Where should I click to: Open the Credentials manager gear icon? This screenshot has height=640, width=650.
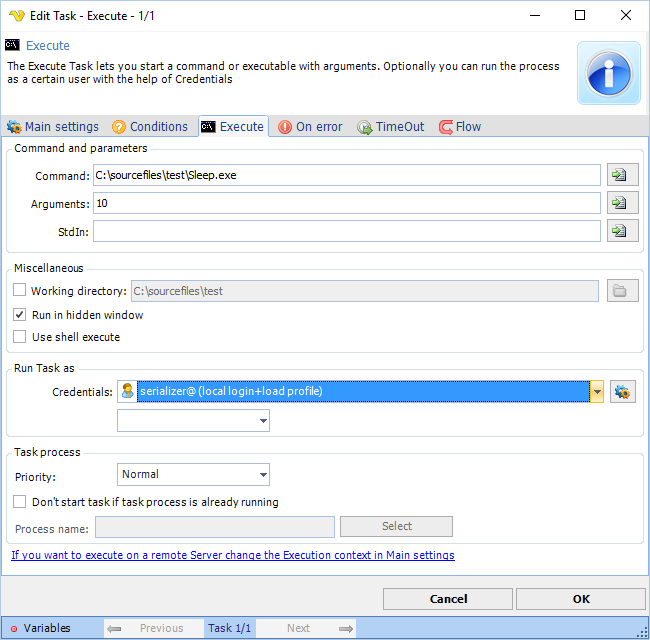click(x=623, y=392)
